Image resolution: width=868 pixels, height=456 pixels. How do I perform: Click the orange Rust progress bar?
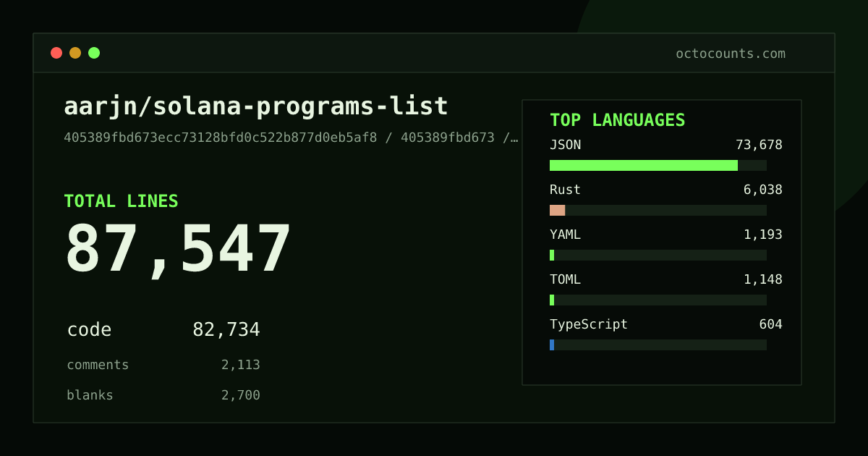click(x=557, y=210)
